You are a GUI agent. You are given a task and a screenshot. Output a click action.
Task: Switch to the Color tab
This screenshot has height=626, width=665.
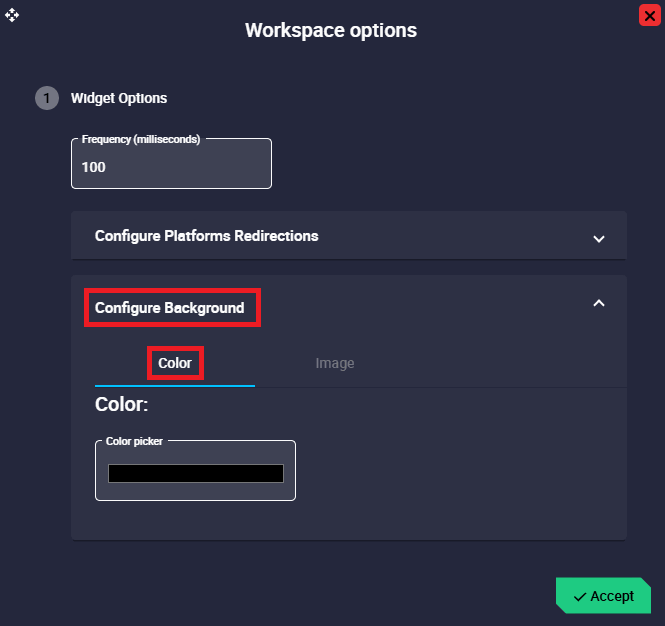175,363
